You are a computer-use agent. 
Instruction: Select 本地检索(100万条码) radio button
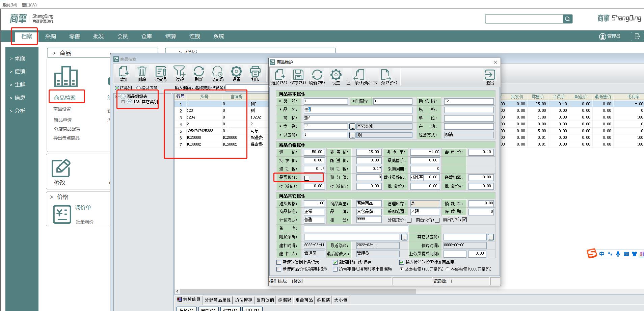pyautogui.click(x=402, y=269)
